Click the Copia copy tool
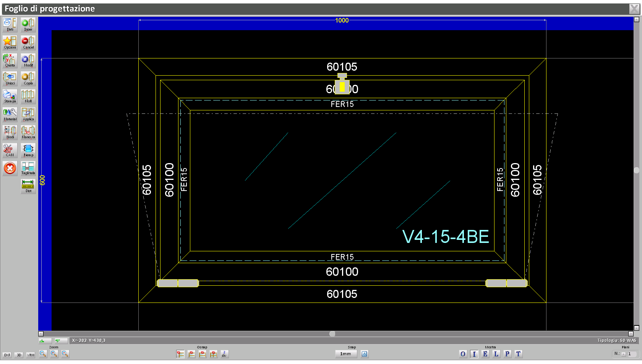This screenshot has height=364, width=642. click(28, 79)
